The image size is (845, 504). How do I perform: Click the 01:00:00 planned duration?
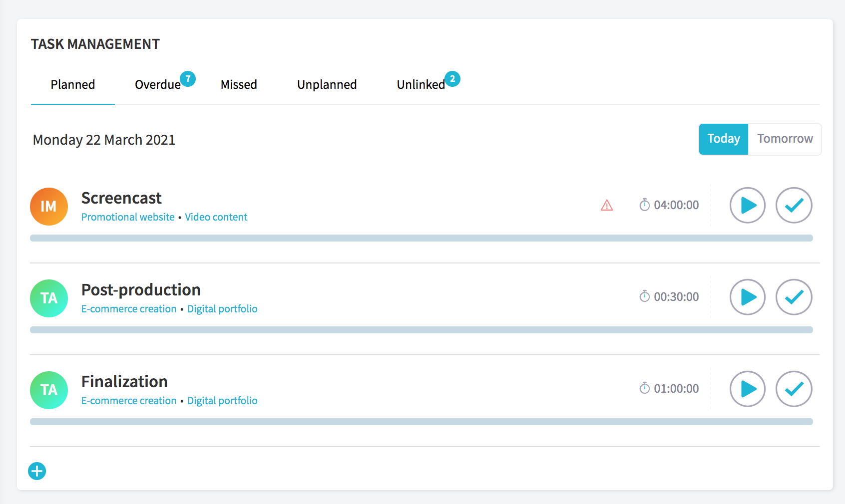coord(676,389)
